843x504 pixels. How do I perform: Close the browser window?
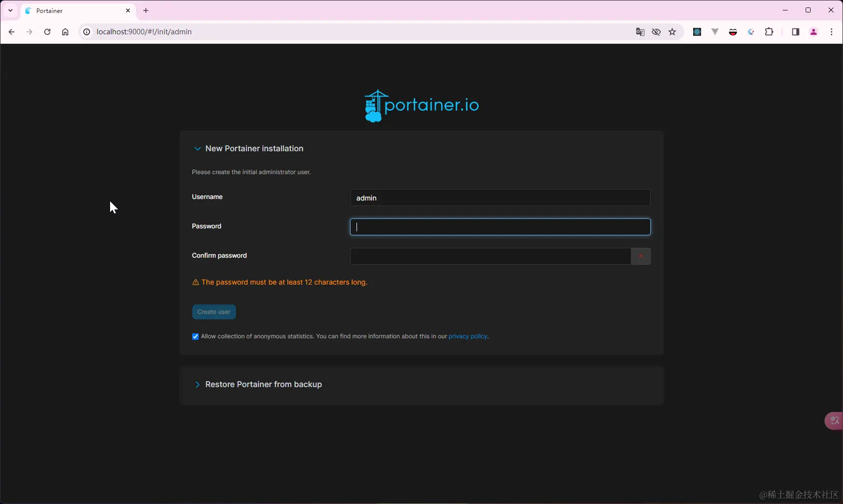831,10
